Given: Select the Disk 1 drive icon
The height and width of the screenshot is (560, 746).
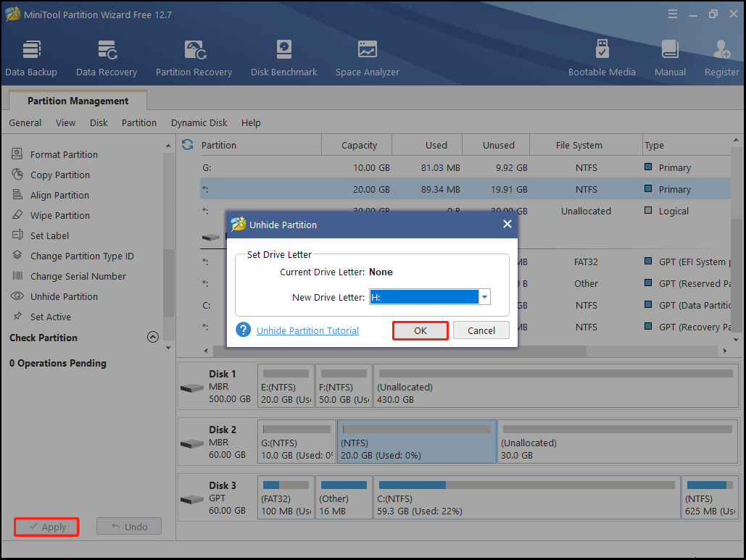Looking at the screenshot, I should pos(192,388).
